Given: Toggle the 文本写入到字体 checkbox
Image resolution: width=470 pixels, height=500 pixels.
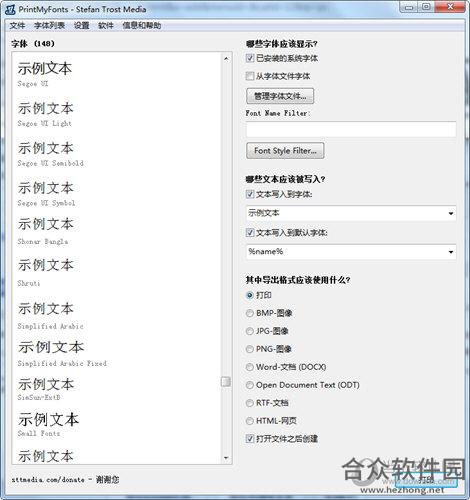Looking at the screenshot, I should click(250, 194).
